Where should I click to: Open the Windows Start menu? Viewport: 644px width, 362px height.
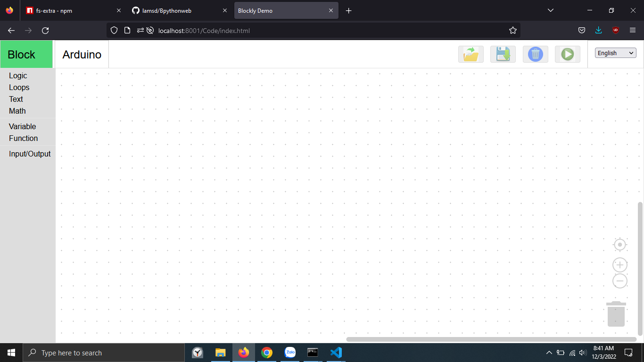(x=11, y=353)
